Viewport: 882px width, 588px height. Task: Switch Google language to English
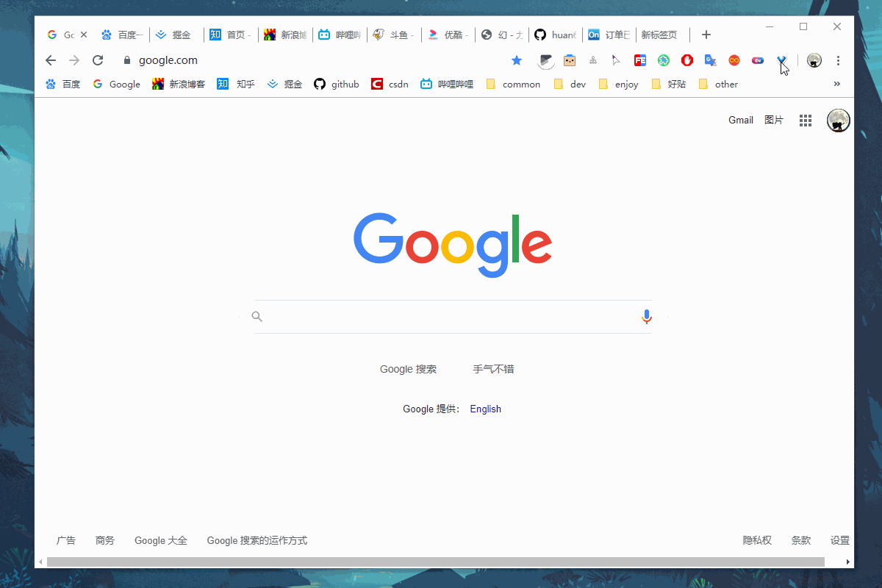[486, 409]
